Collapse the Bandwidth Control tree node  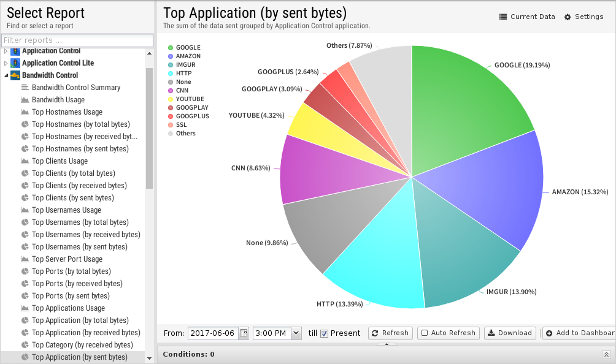6,75
